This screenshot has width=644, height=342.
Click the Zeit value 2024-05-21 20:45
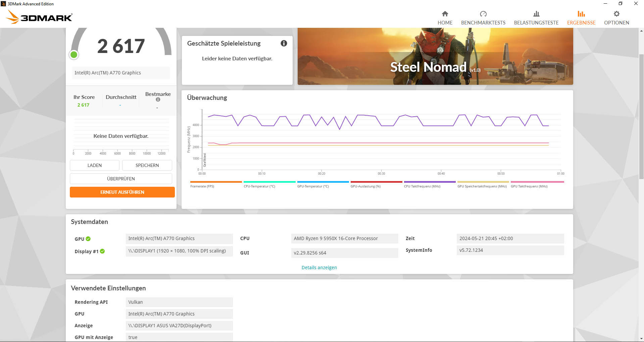(x=510, y=238)
